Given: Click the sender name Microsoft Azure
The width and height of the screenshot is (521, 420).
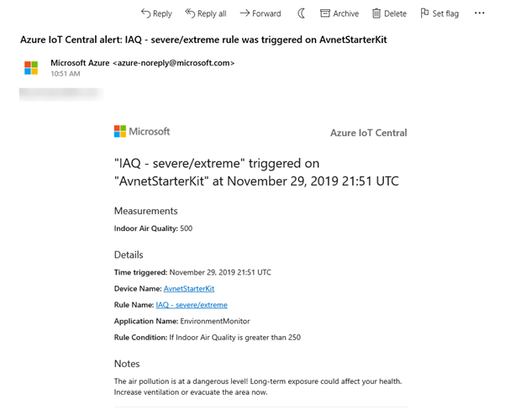Looking at the screenshot, I should pyautogui.click(x=81, y=63).
